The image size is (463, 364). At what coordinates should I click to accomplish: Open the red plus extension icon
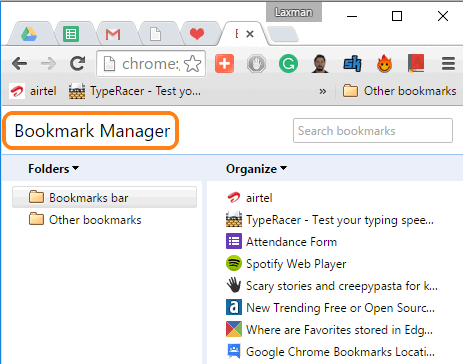pyautogui.click(x=224, y=63)
